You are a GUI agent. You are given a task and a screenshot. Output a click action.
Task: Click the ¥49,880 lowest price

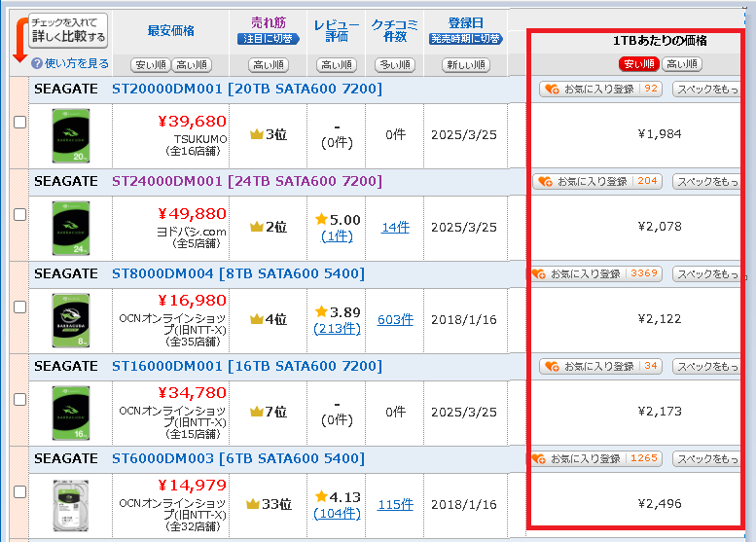(192, 214)
